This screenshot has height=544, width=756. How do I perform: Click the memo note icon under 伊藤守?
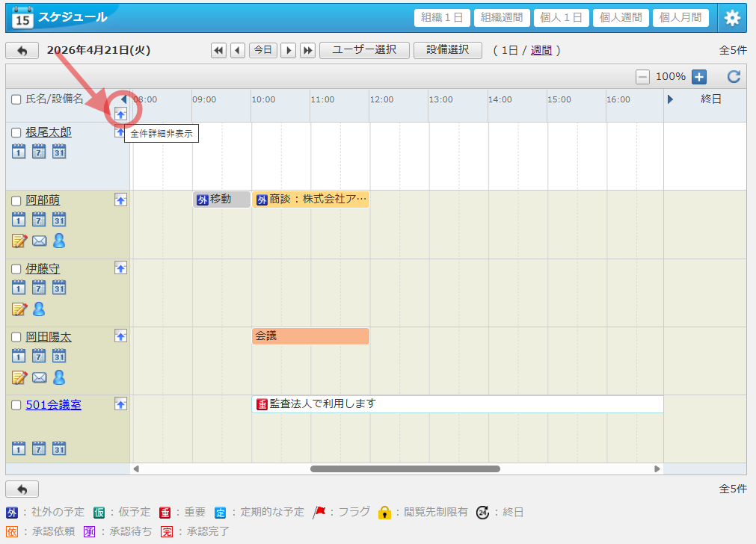(19, 309)
